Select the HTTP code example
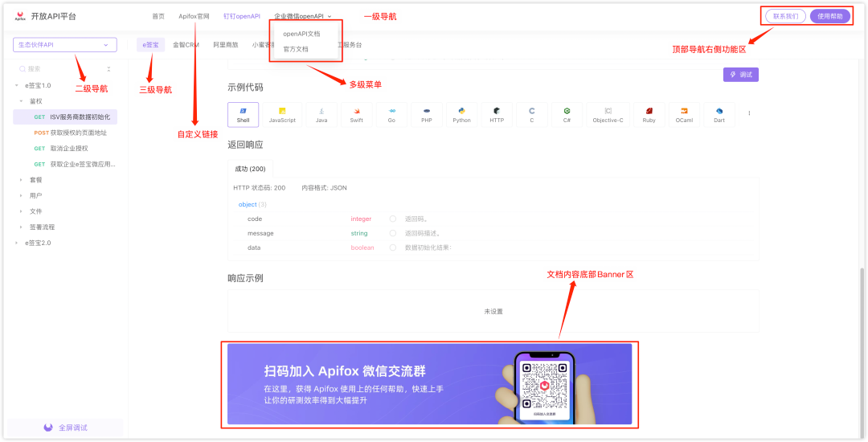This screenshot has width=868, height=442. (x=497, y=114)
